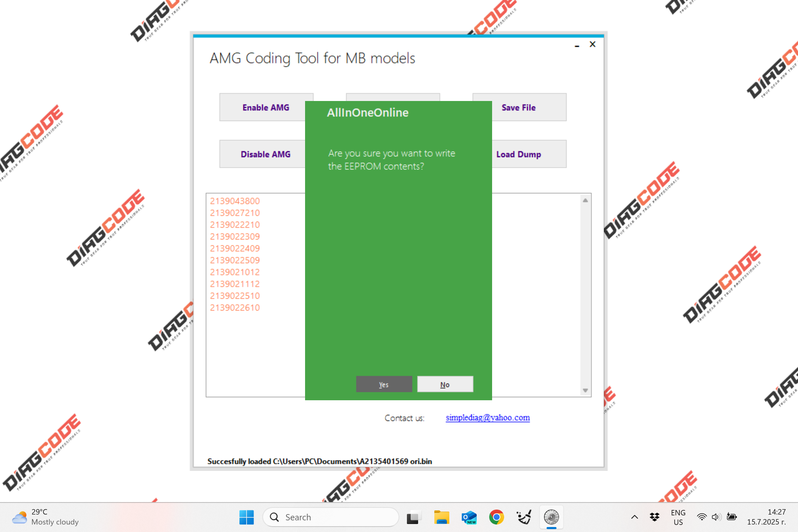Select list entry 2139022309
This screenshot has width=798, height=532.
click(x=235, y=236)
